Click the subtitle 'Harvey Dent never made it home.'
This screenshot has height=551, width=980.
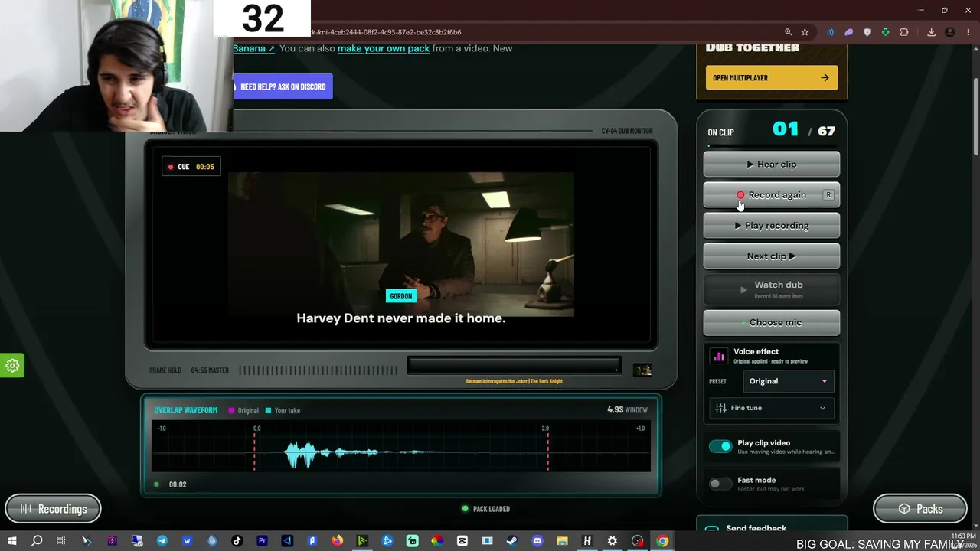tap(401, 318)
